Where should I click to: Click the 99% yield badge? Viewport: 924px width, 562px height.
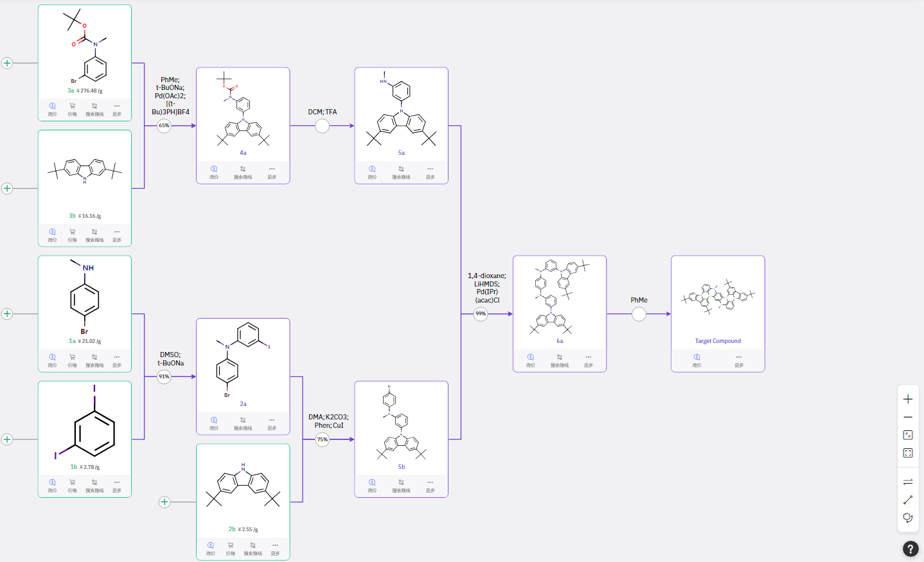pos(481,314)
